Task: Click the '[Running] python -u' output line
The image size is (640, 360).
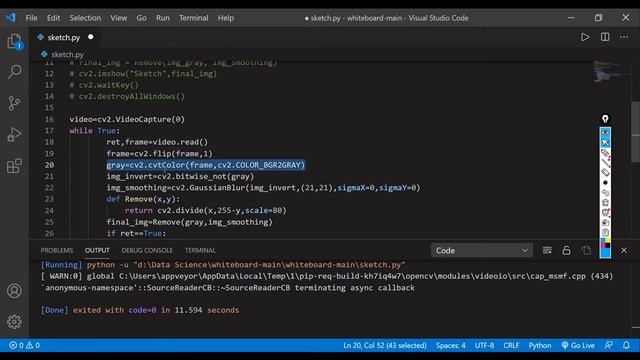Action: [223, 265]
